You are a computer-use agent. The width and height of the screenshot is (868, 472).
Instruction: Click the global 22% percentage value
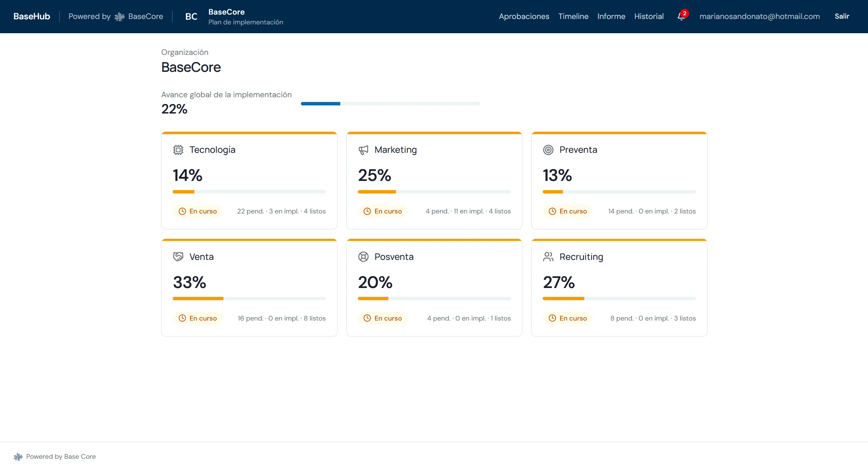coord(174,109)
